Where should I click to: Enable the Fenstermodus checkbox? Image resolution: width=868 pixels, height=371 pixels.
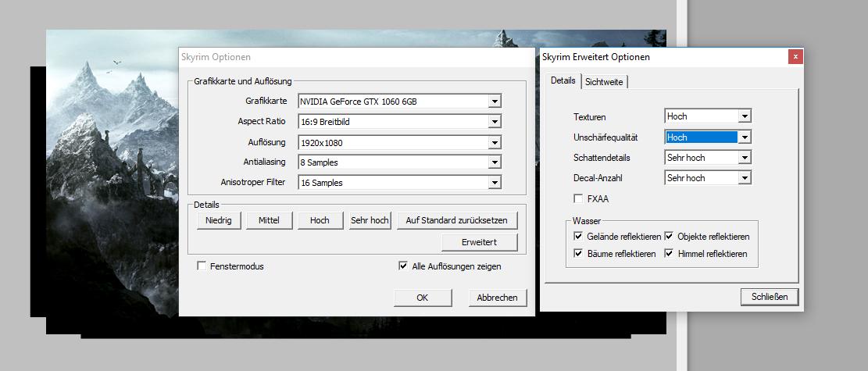pos(202,266)
